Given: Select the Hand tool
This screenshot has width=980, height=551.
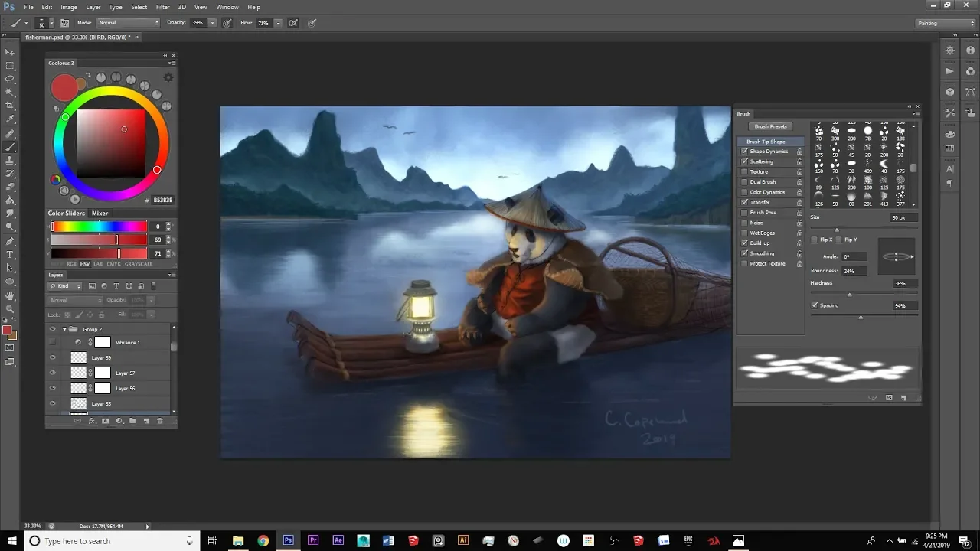Looking at the screenshot, I should (10, 295).
